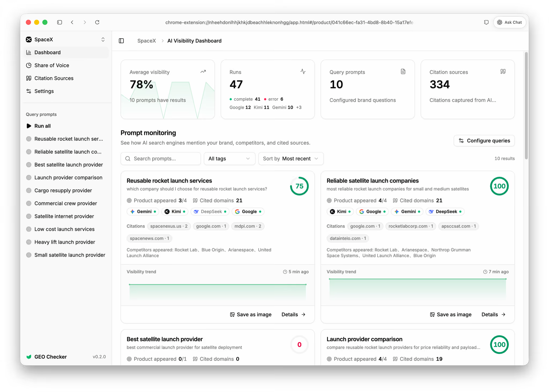549x392 pixels.
Task: Open Details for Reusable rocket launch services
Action: (294, 315)
